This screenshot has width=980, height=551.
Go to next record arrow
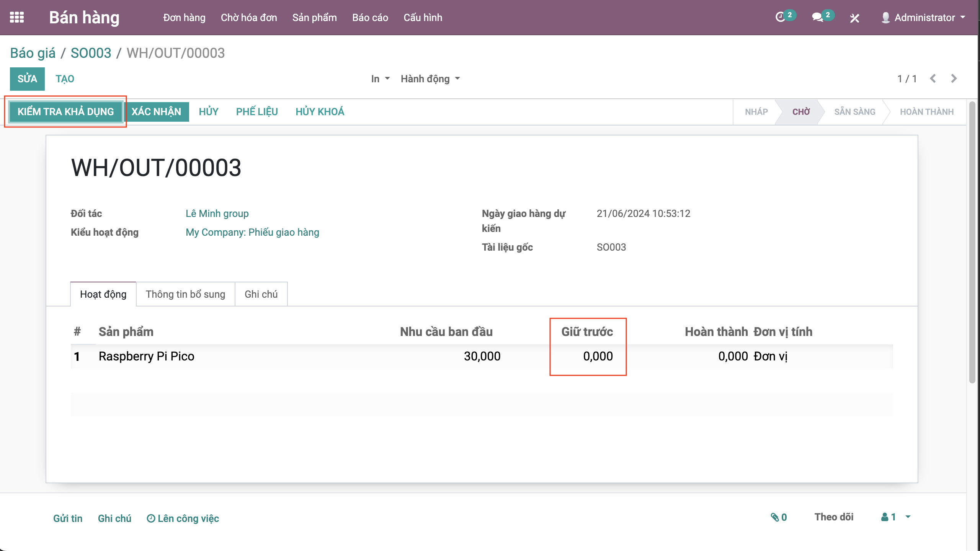point(954,79)
